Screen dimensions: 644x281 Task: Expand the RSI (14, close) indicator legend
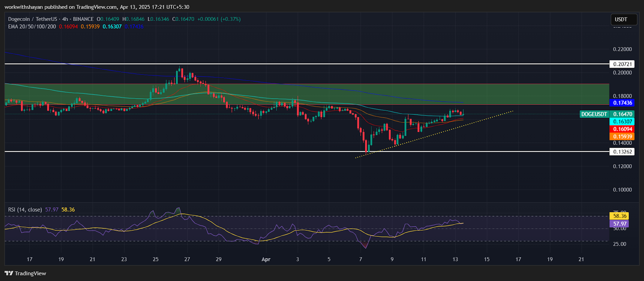(x=25, y=210)
